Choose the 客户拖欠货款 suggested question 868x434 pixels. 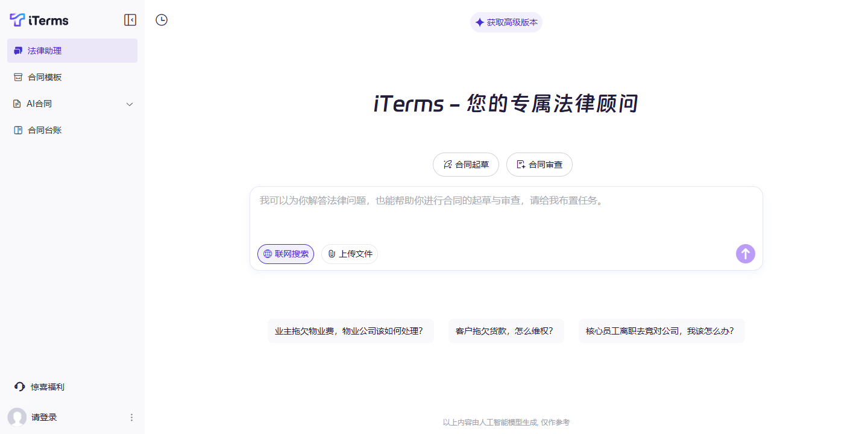(506, 331)
